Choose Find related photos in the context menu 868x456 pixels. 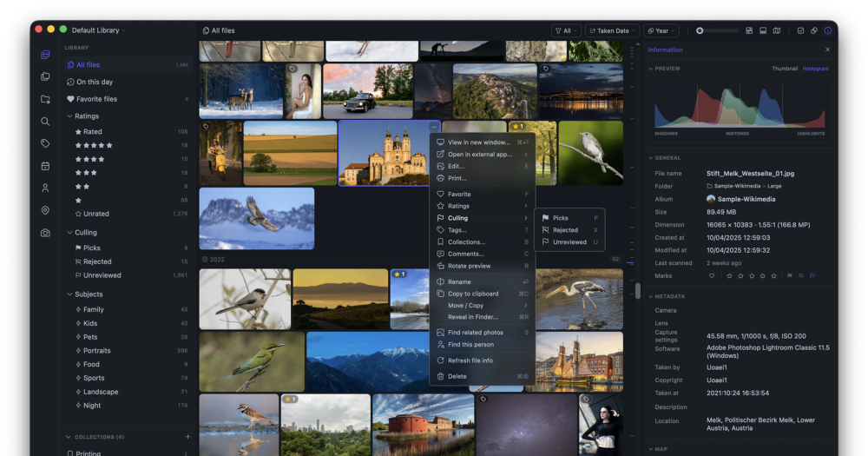pos(482,333)
